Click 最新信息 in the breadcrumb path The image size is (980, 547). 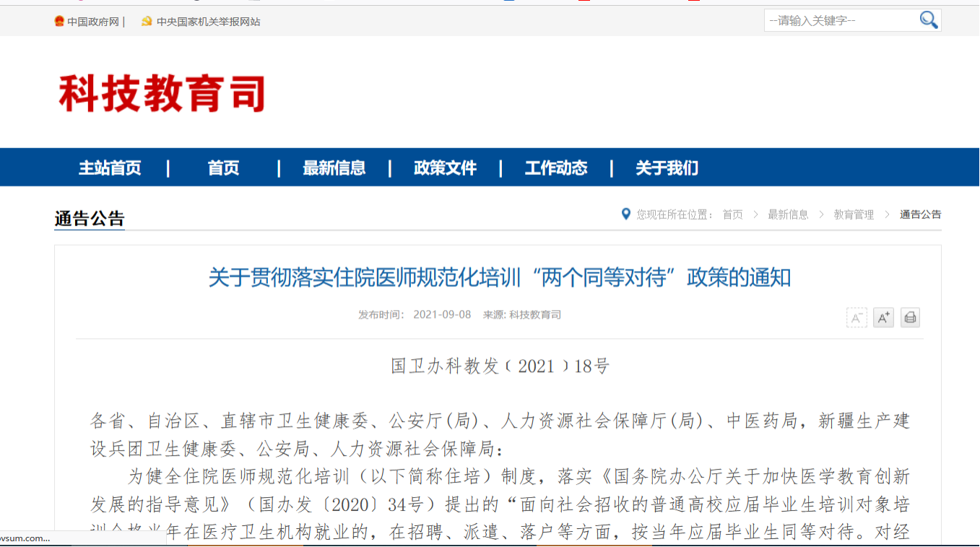coord(788,215)
